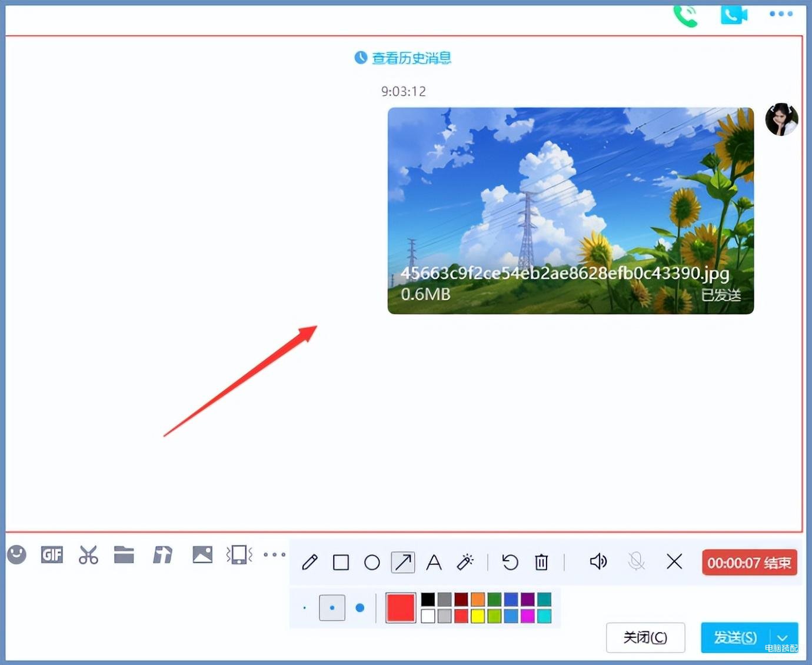
Task: Select the arrow annotation tool
Action: tap(403, 563)
